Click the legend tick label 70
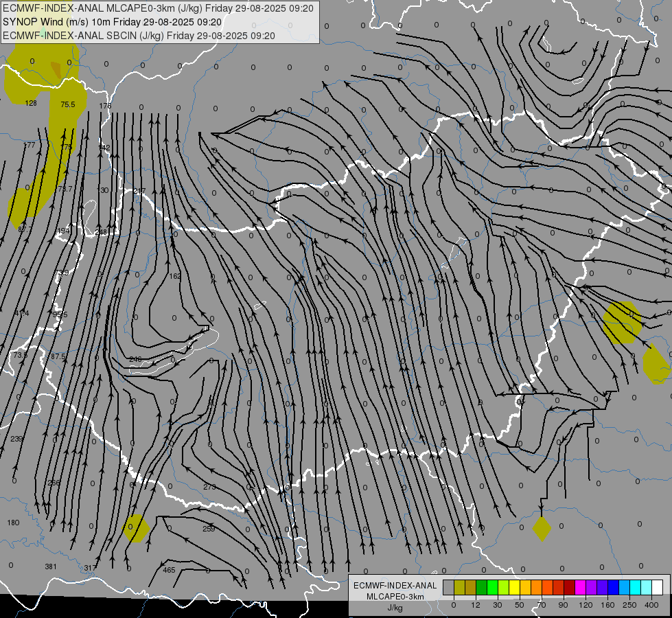 [542, 605]
